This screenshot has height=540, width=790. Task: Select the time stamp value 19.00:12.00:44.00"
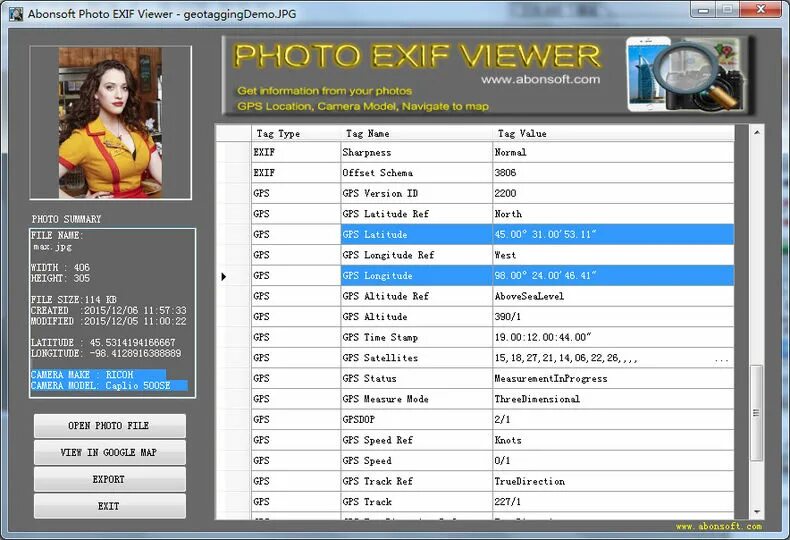pos(613,338)
